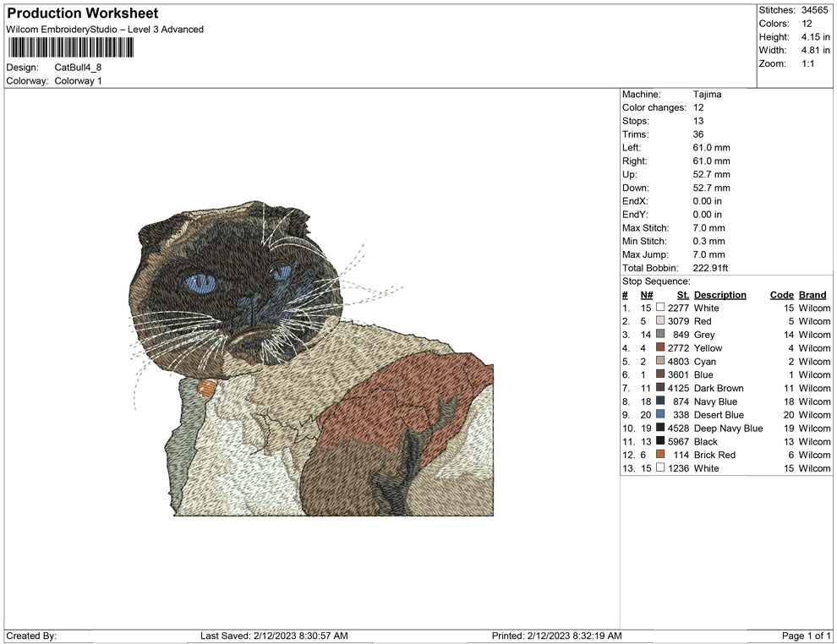This screenshot has height=644, width=837.
Task: Select the Blue thread swatch in row 6
Action: pos(660,374)
